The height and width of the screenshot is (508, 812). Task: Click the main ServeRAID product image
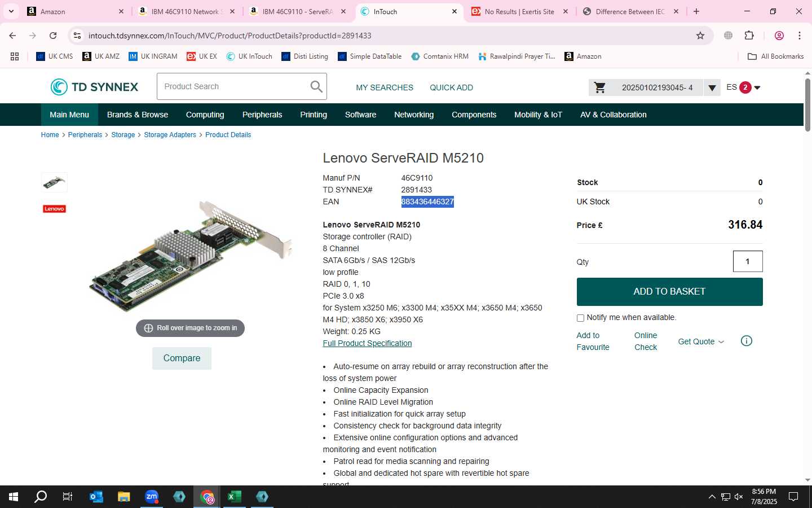click(x=191, y=255)
